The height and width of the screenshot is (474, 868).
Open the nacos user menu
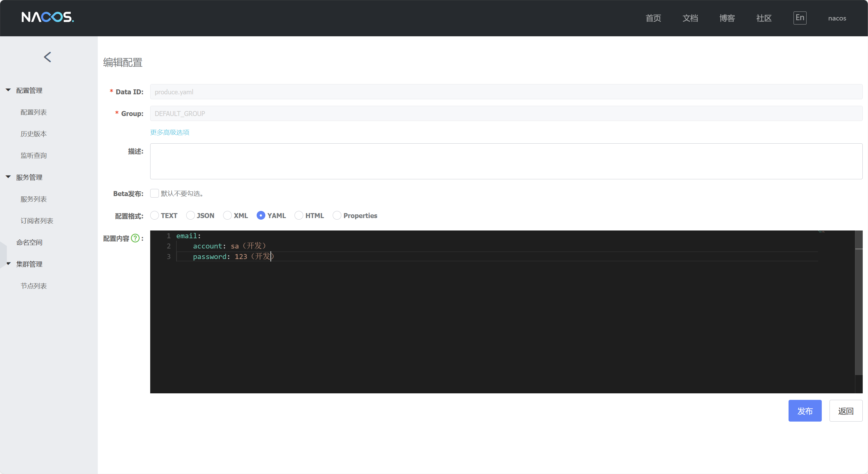tap(837, 18)
